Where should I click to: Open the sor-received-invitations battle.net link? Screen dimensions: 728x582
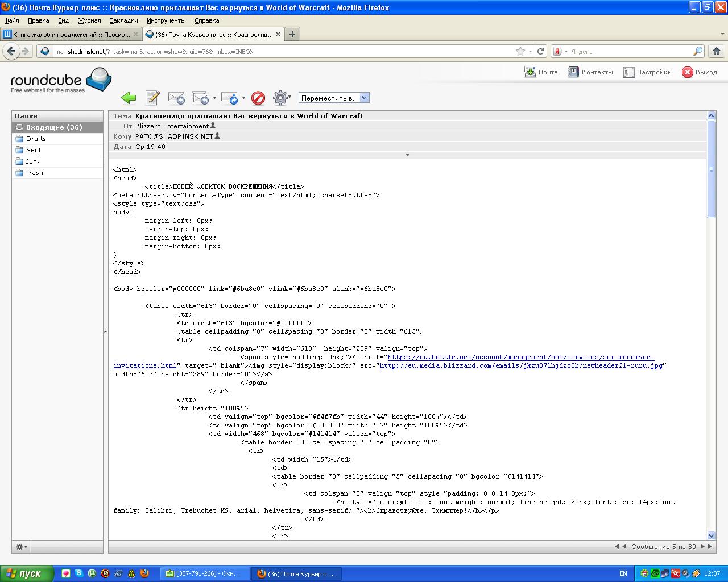[384, 361]
